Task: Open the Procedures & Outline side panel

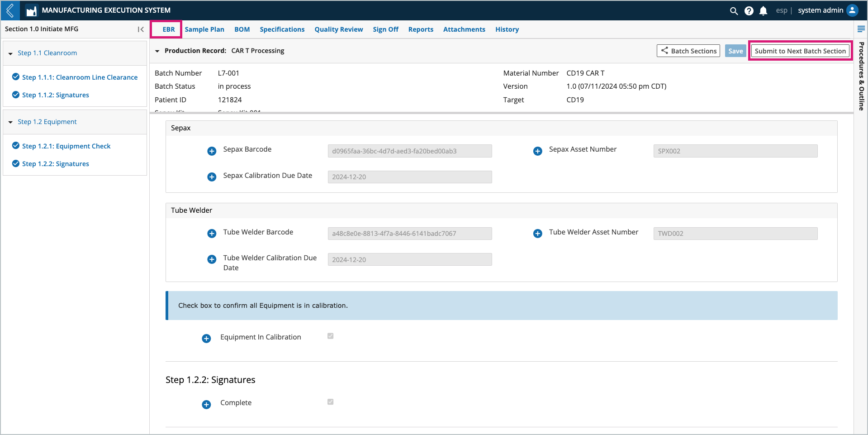Action: point(861,76)
